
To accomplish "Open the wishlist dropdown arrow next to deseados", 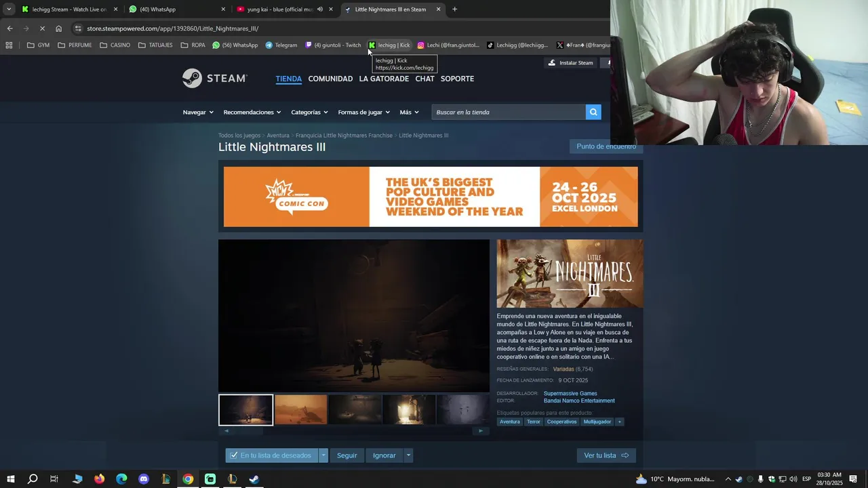I will point(323,455).
